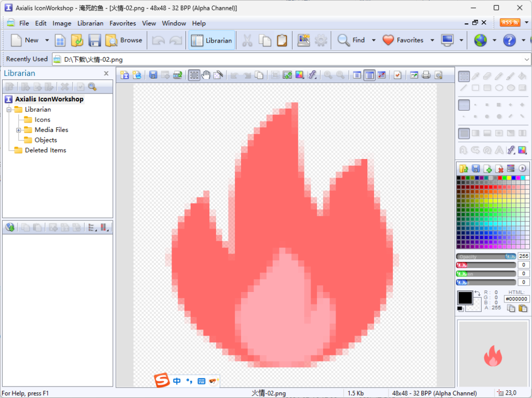Click the Save floppy disk icon in main toolbar
The width and height of the screenshot is (532, 398).
click(x=95, y=41)
